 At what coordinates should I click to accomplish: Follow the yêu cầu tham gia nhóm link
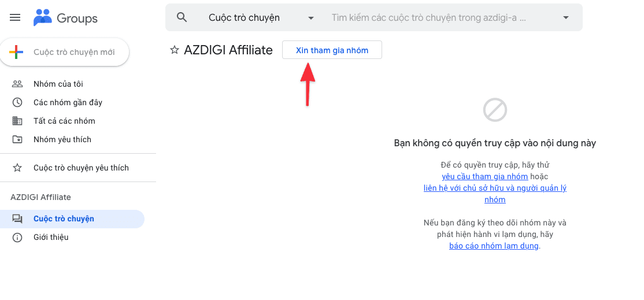[x=484, y=176]
